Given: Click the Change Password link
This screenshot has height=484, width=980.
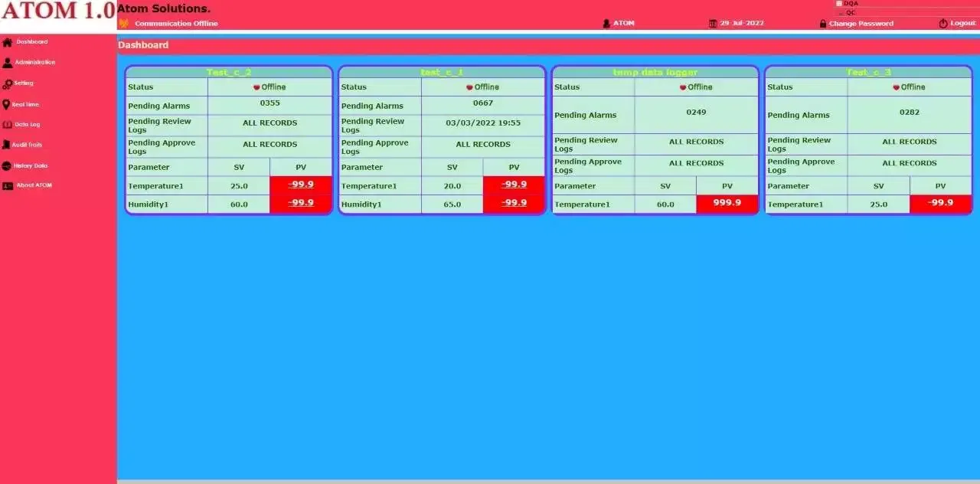Looking at the screenshot, I should (x=861, y=24).
